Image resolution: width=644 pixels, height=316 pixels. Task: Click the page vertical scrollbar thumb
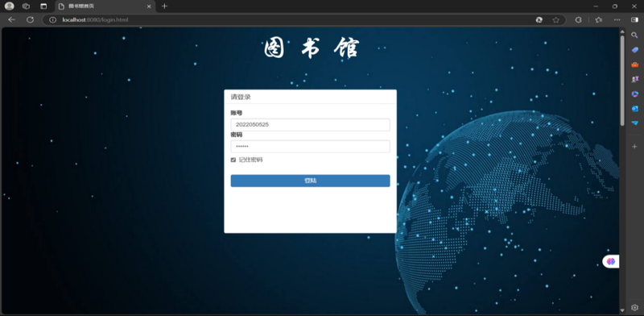(x=622, y=81)
